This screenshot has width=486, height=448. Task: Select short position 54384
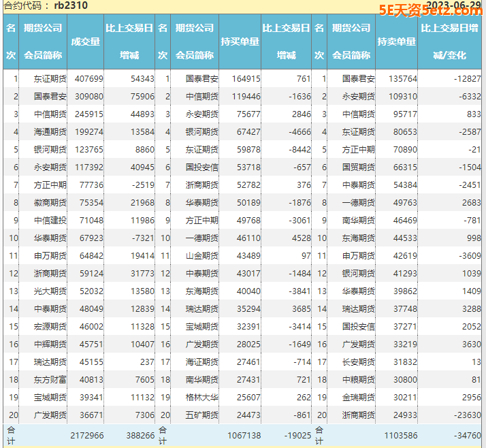406,185
